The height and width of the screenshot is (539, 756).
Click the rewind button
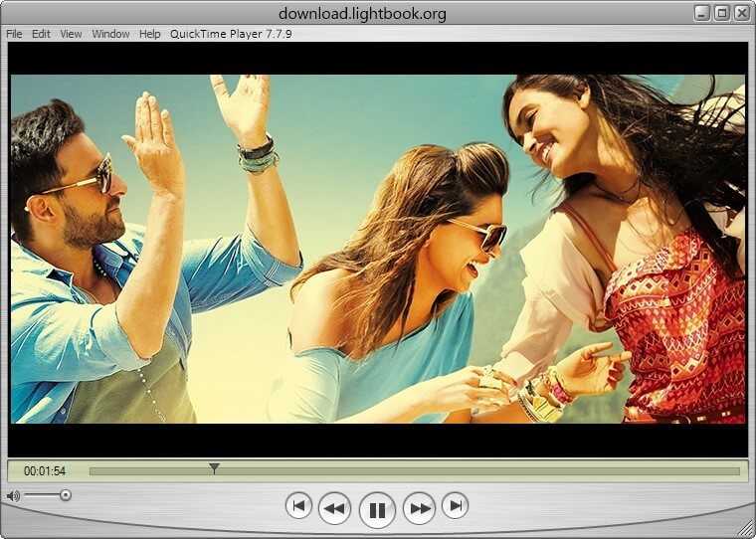[334, 508]
